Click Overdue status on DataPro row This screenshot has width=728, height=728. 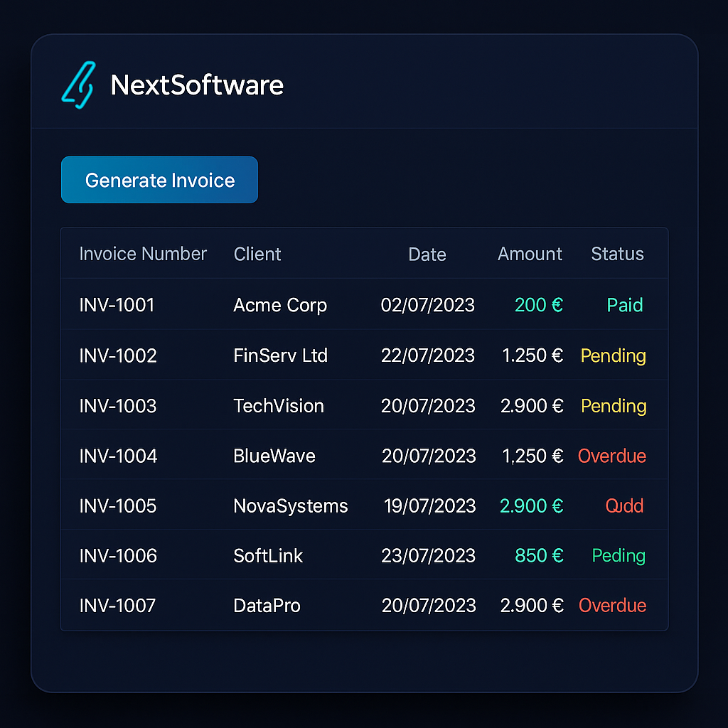tap(612, 606)
